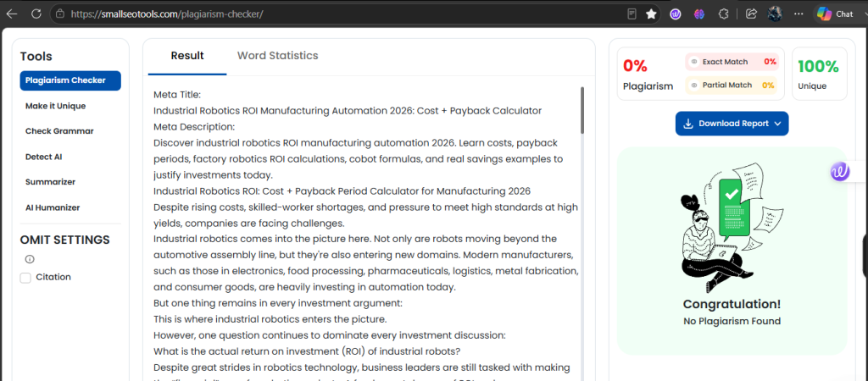Switch to the Result tab
Screen dimensions: 868x381
pyautogui.click(x=187, y=56)
